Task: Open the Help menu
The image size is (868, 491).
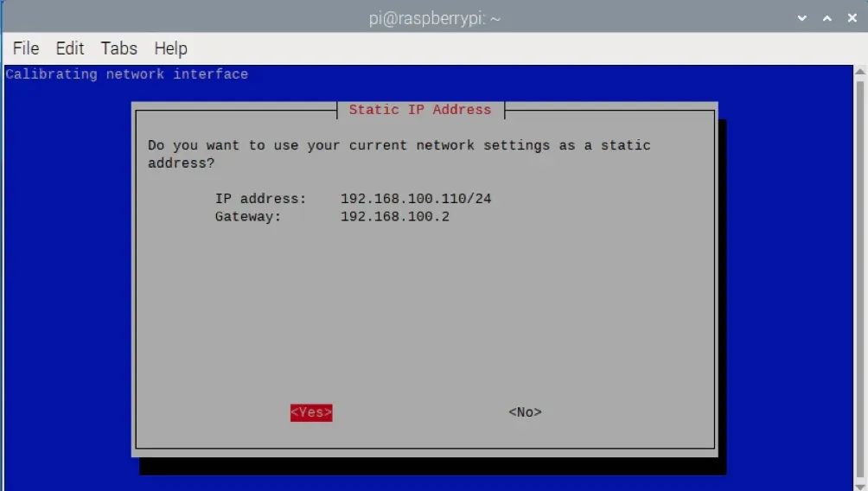Action: point(170,48)
